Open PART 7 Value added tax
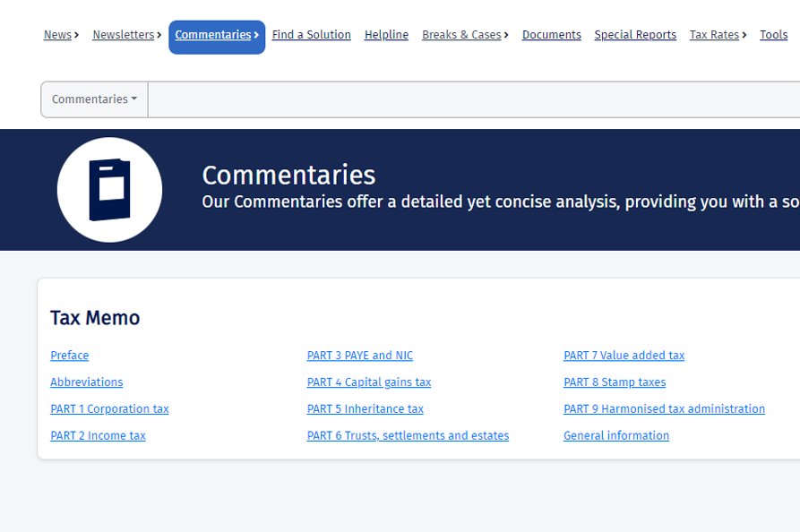800x532 pixels. coord(624,356)
